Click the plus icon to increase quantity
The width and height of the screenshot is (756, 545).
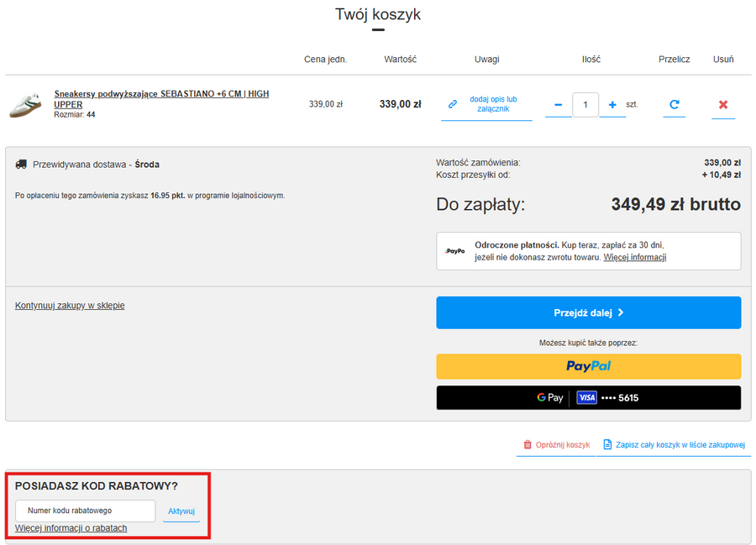click(x=612, y=105)
